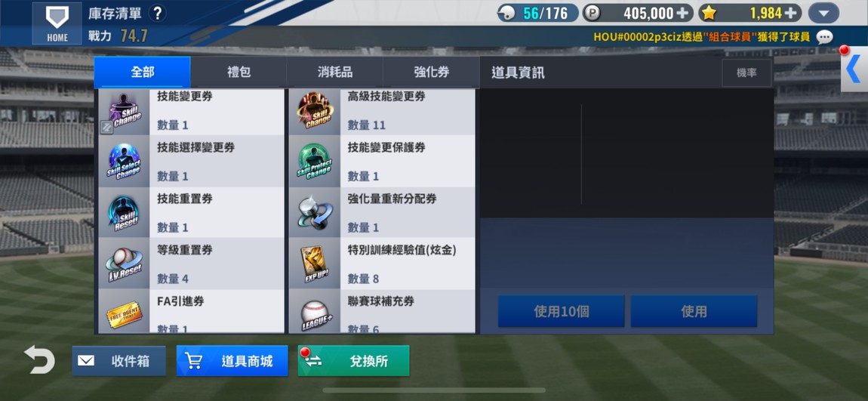Open the chat speech bubble icon
The width and height of the screenshot is (868, 401).
pos(824,37)
